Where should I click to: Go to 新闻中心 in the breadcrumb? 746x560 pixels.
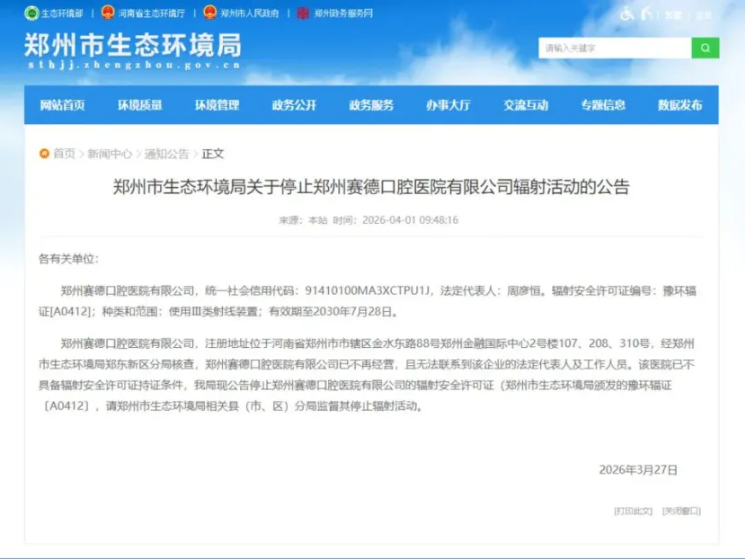(x=110, y=154)
